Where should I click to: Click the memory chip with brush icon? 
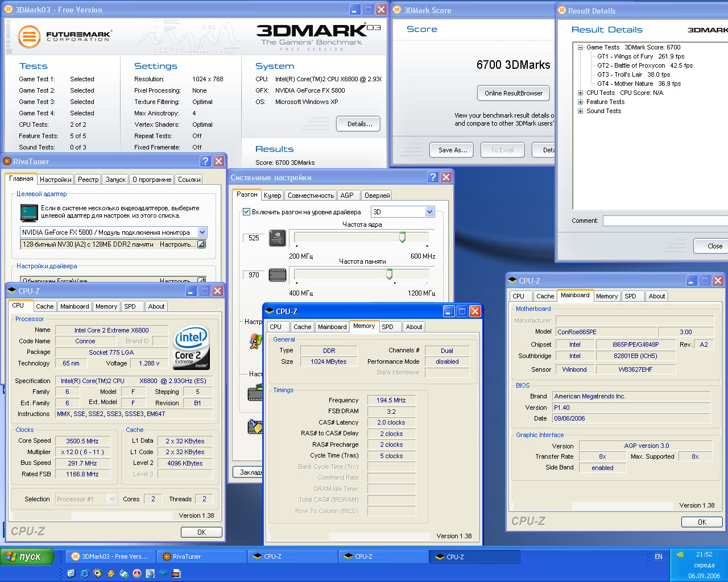(255, 426)
